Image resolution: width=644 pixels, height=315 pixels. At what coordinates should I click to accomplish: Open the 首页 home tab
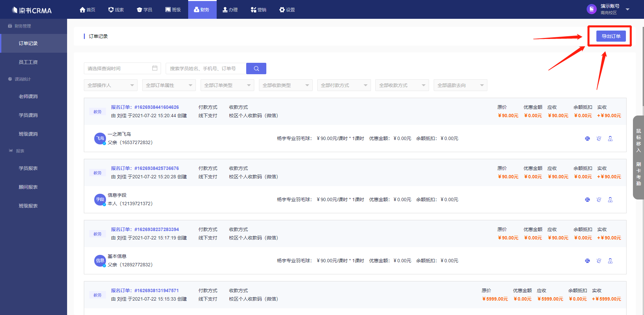point(88,10)
